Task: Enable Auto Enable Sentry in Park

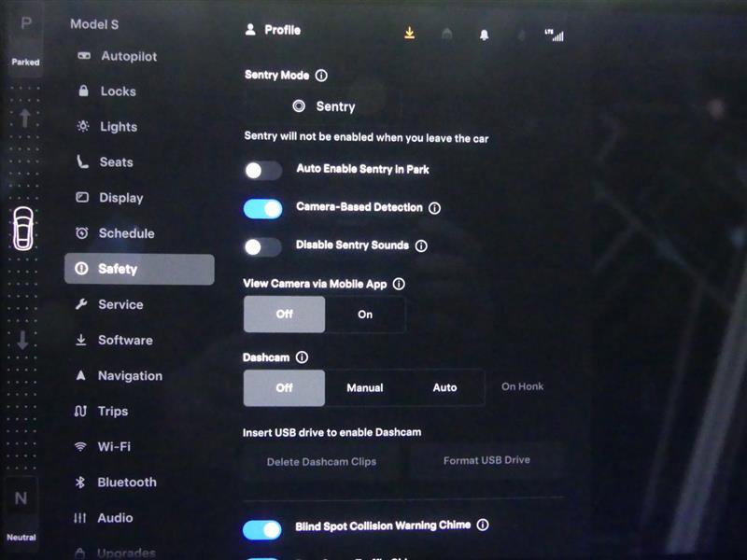Action: pyautogui.click(x=262, y=170)
